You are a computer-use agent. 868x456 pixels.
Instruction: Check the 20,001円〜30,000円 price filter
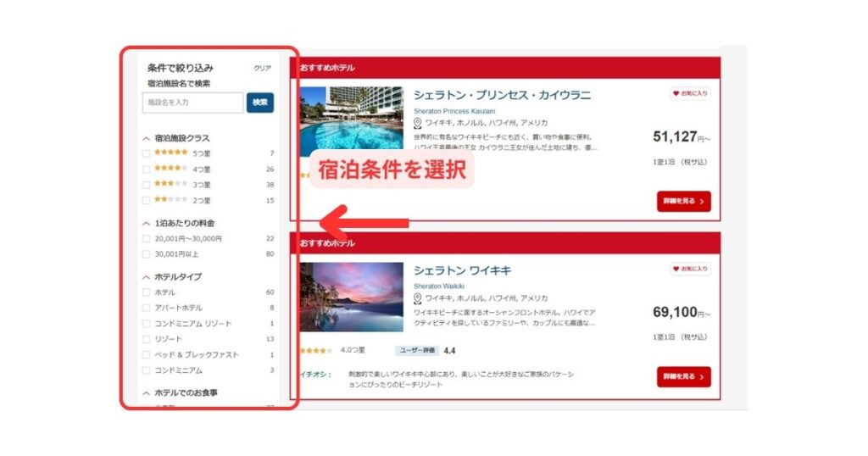tap(147, 239)
